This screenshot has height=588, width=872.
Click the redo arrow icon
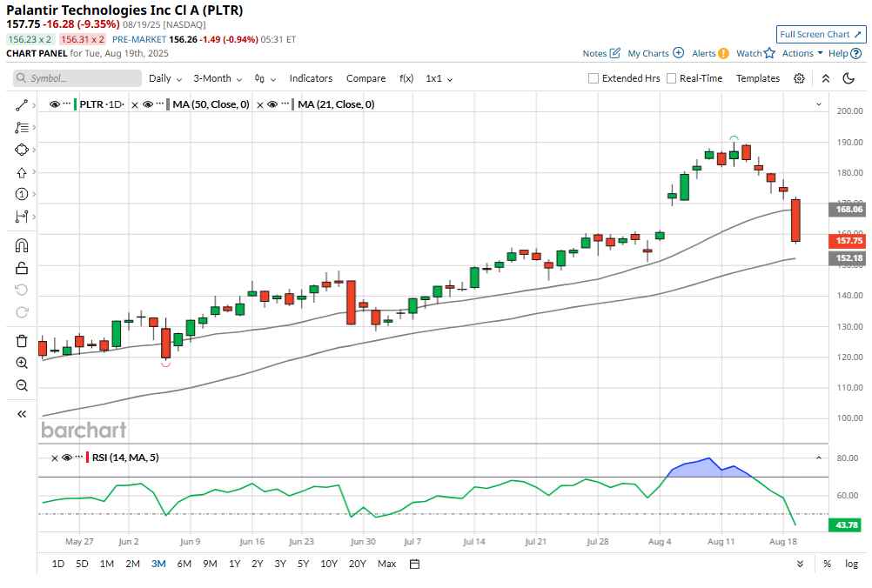pos(22,311)
